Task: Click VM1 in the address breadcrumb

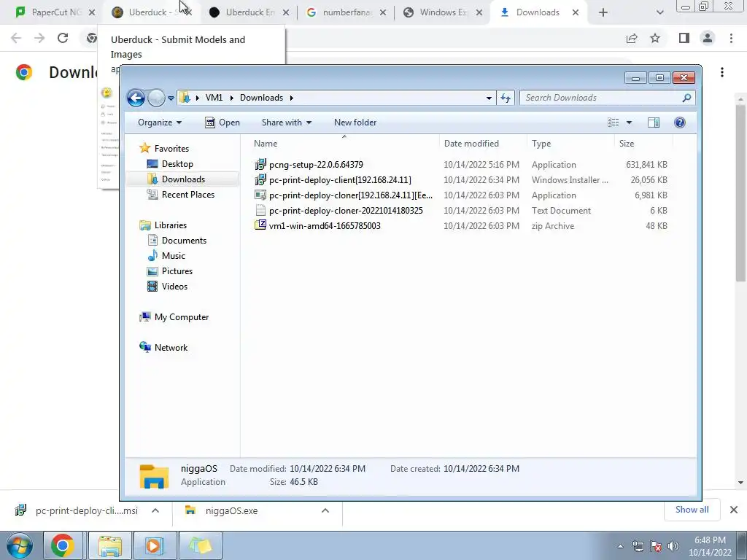Action: pos(214,98)
